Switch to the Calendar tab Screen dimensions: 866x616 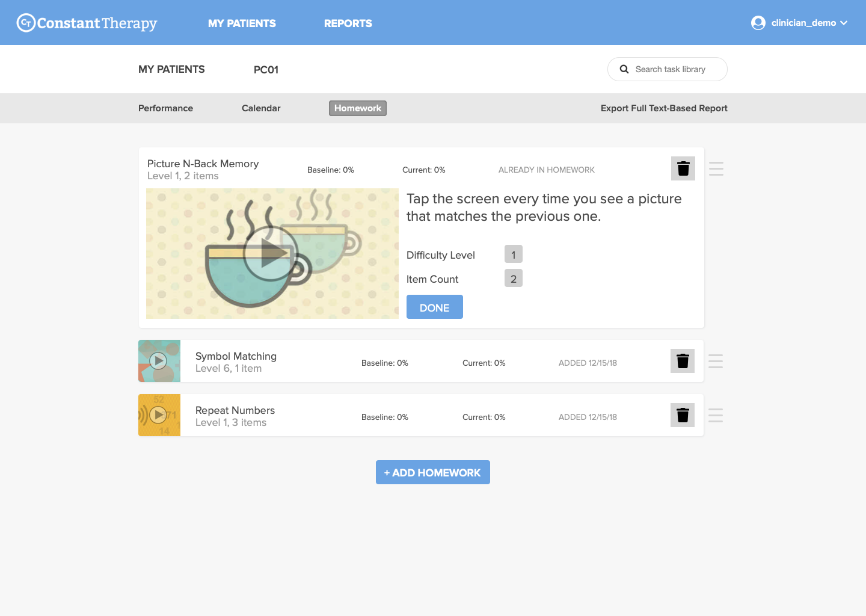point(261,108)
